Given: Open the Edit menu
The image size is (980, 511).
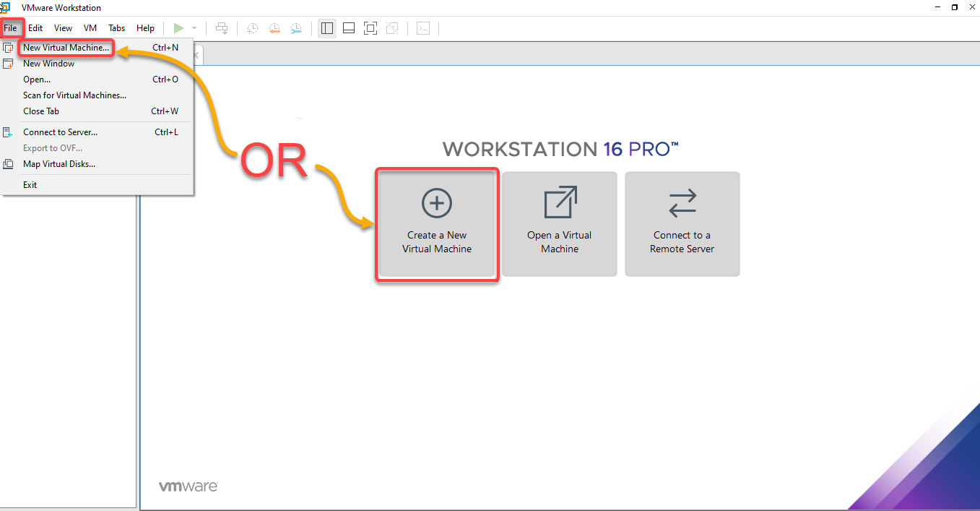Looking at the screenshot, I should tap(35, 28).
